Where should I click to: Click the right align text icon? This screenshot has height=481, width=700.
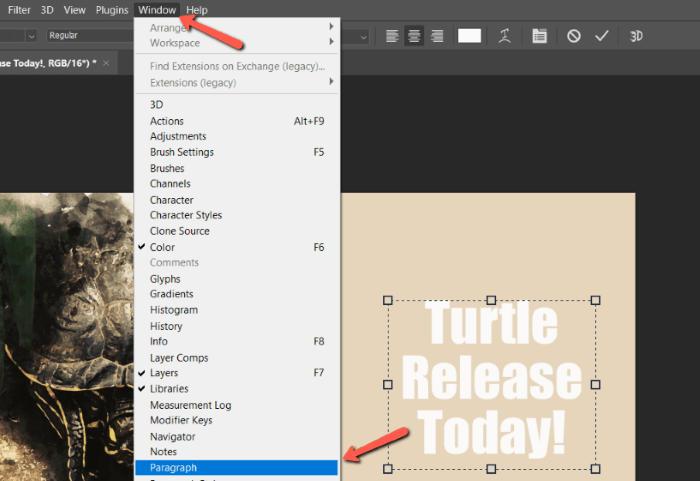pos(437,36)
